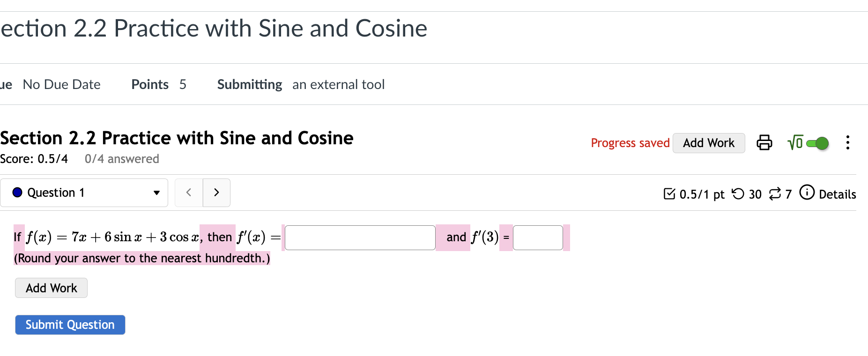Click the Progress saved status indicator

click(x=630, y=143)
